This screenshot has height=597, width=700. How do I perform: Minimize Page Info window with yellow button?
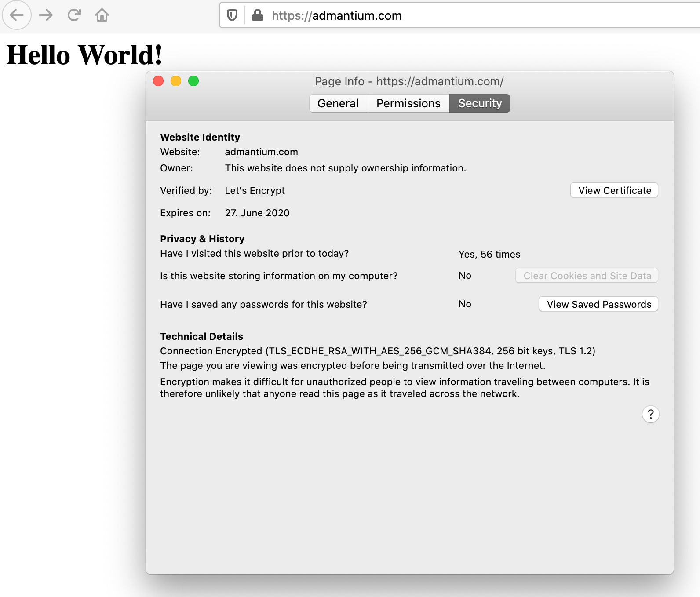[x=176, y=81]
